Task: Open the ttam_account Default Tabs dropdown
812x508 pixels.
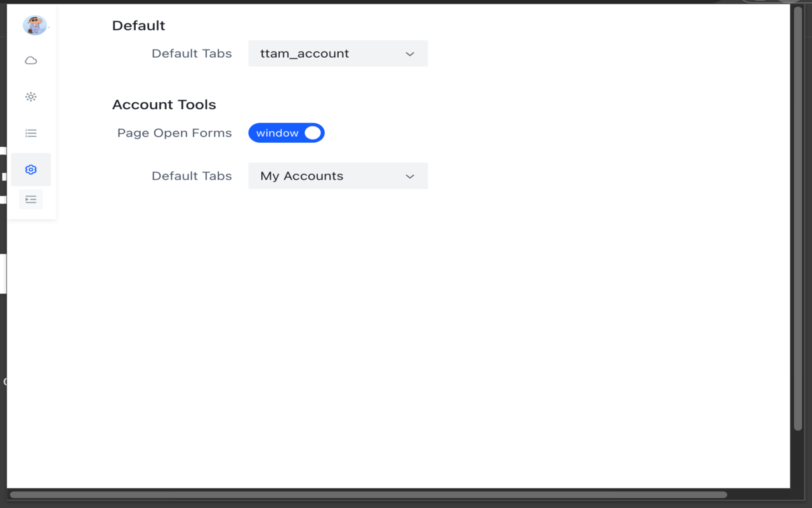Action: click(338, 53)
